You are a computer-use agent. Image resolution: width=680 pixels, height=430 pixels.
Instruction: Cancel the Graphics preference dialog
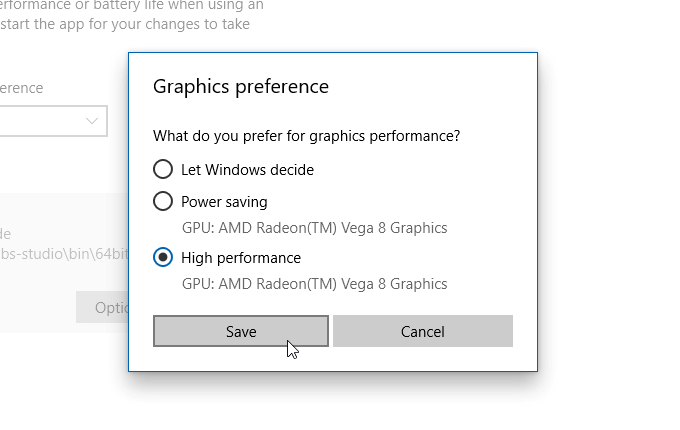[422, 331]
